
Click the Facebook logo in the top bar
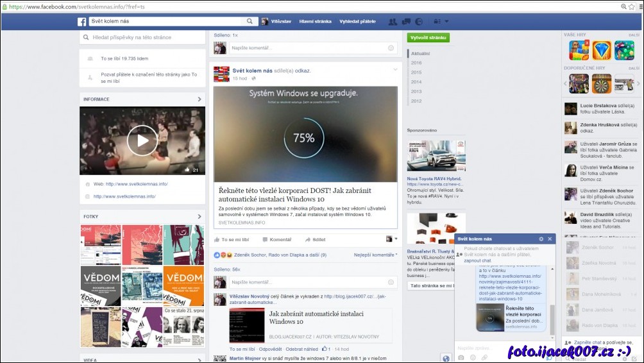point(82,21)
